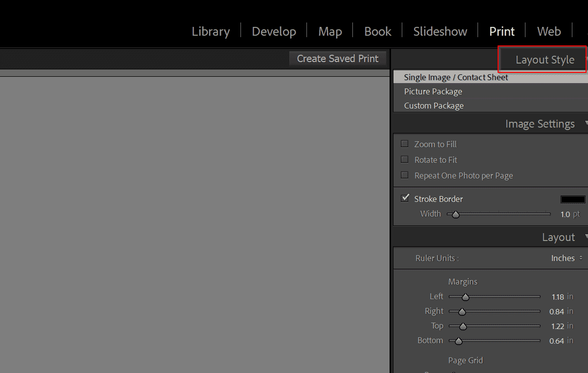Click the Create Saved Print button
The image size is (588, 373).
coord(337,58)
